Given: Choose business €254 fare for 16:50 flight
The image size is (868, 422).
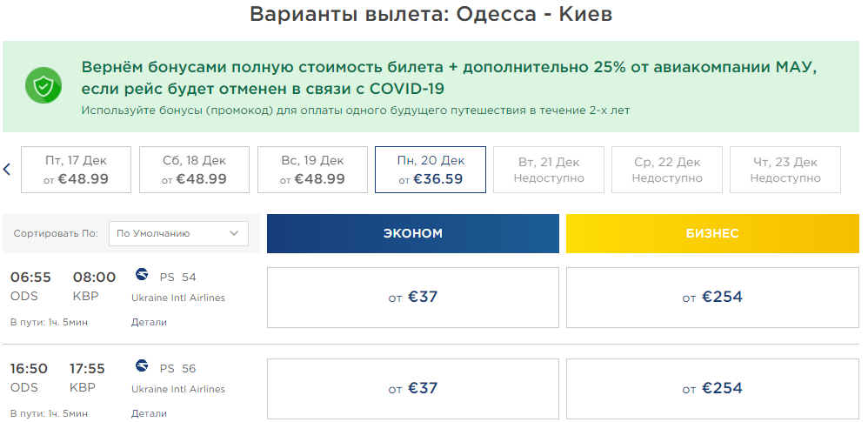Looking at the screenshot, I should pos(712,388).
